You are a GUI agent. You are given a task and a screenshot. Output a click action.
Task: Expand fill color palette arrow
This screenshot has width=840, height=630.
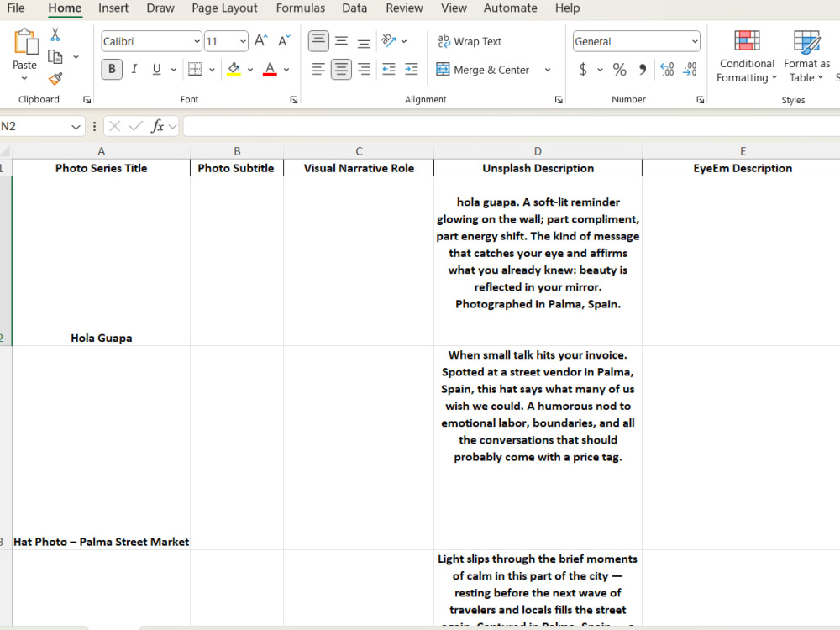[x=250, y=70]
